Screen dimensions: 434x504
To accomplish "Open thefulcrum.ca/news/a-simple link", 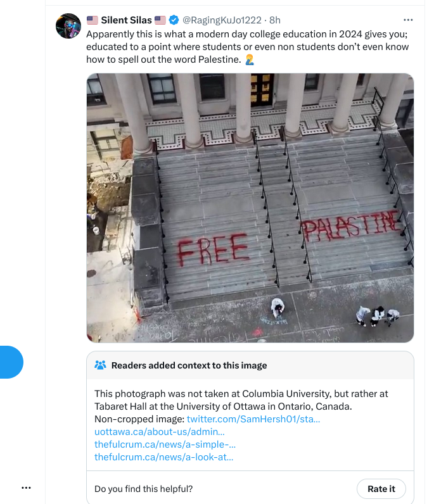I will tap(165, 444).
